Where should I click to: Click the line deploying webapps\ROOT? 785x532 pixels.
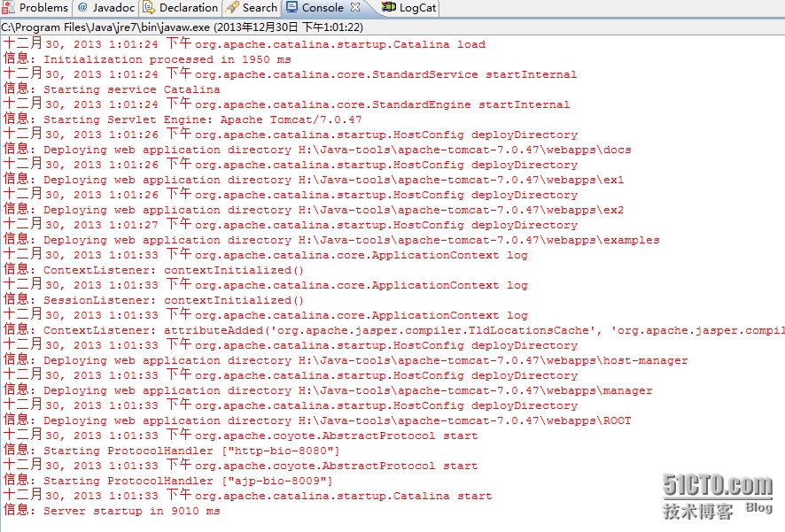point(317,420)
